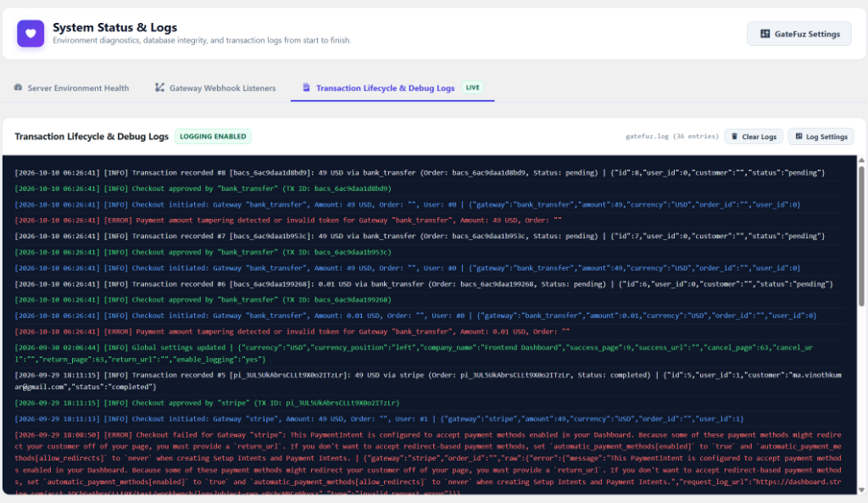Click the Transaction recorded #5 stripe entry
868x503 pixels.
tap(428, 381)
